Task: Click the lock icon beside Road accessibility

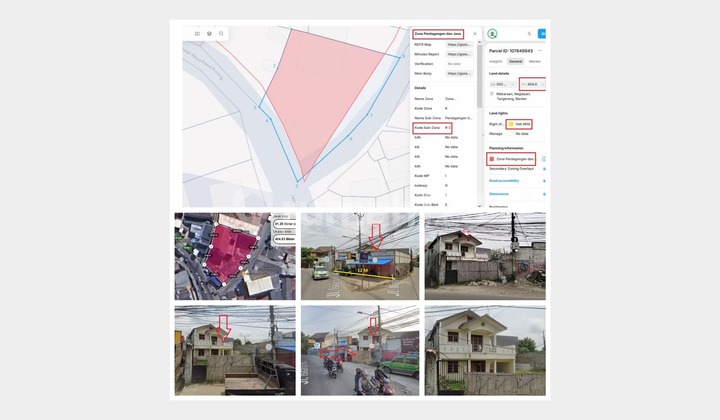Action: [543, 181]
